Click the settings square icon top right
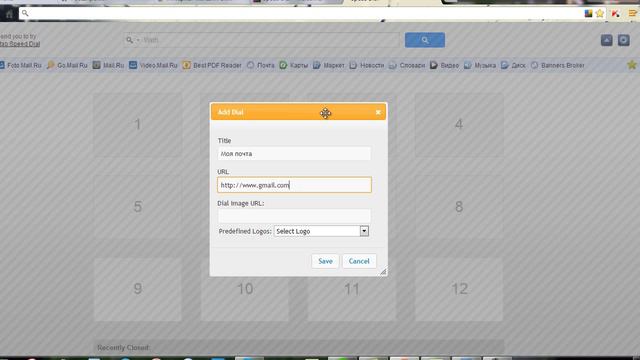 [623, 40]
